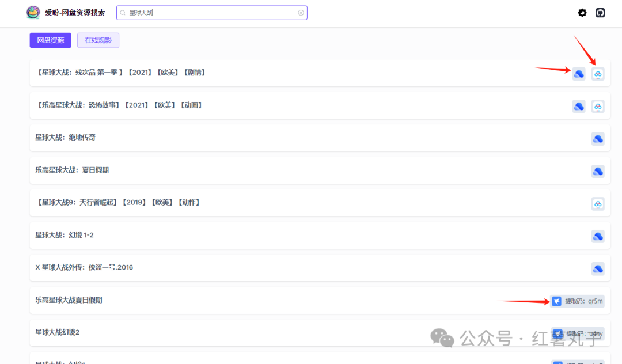Open blue cloud drive link for 侠盗一号.2016
The width and height of the screenshot is (622, 364).
(x=598, y=269)
